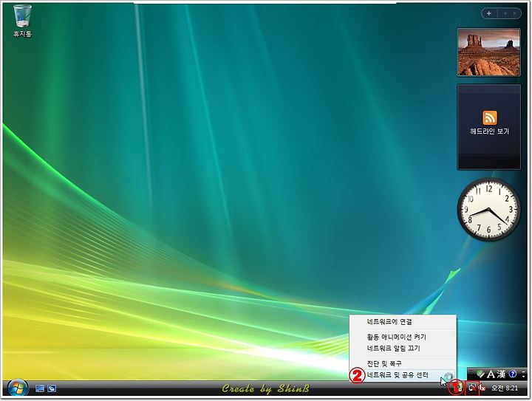Click sidebar next gadgets arrow

click(515, 13)
